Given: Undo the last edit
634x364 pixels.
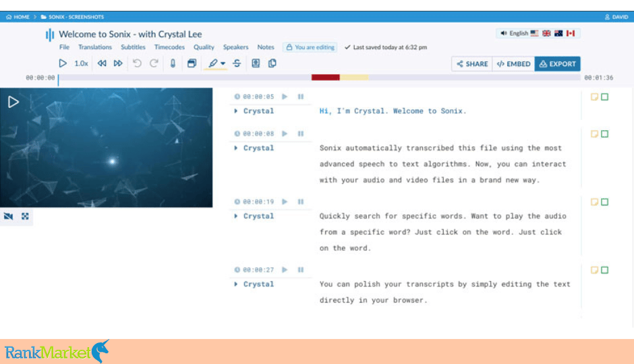Looking at the screenshot, I should [x=137, y=63].
